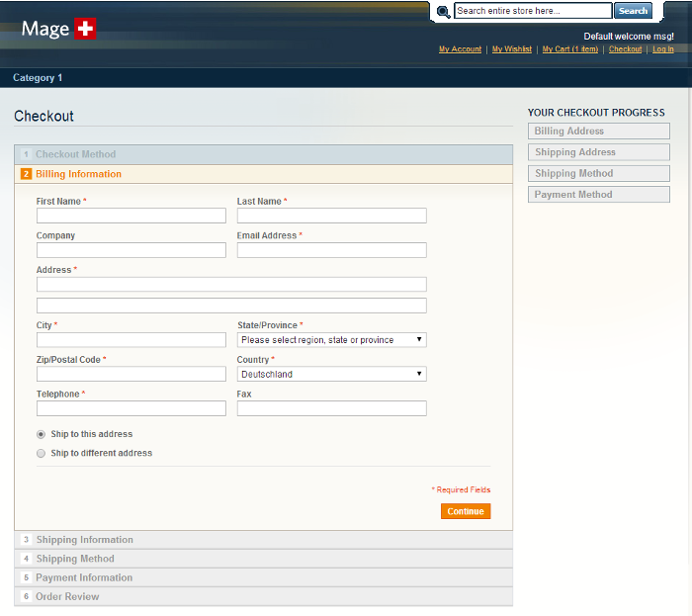Expand the Order Review step
The height and width of the screenshot is (616, 692).
pyautogui.click(x=264, y=597)
